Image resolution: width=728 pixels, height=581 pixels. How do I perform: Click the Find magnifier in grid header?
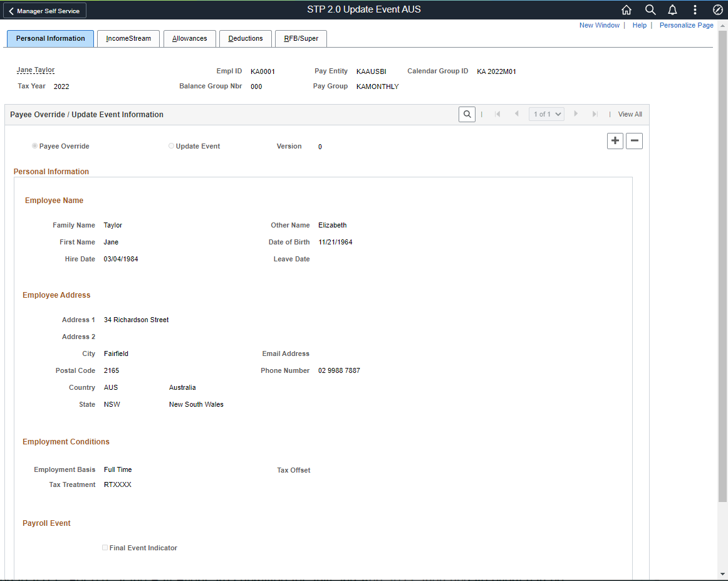467,114
